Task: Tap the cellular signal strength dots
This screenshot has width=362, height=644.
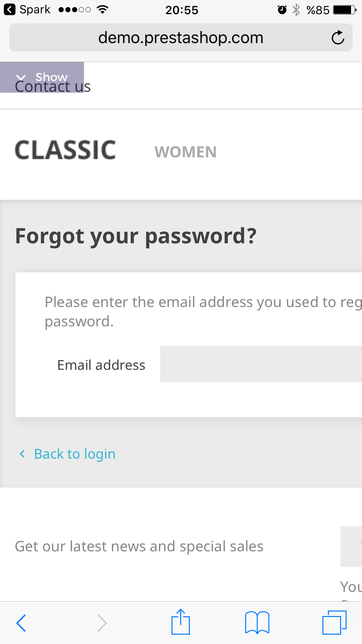Action: pyautogui.click(x=75, y=10)
